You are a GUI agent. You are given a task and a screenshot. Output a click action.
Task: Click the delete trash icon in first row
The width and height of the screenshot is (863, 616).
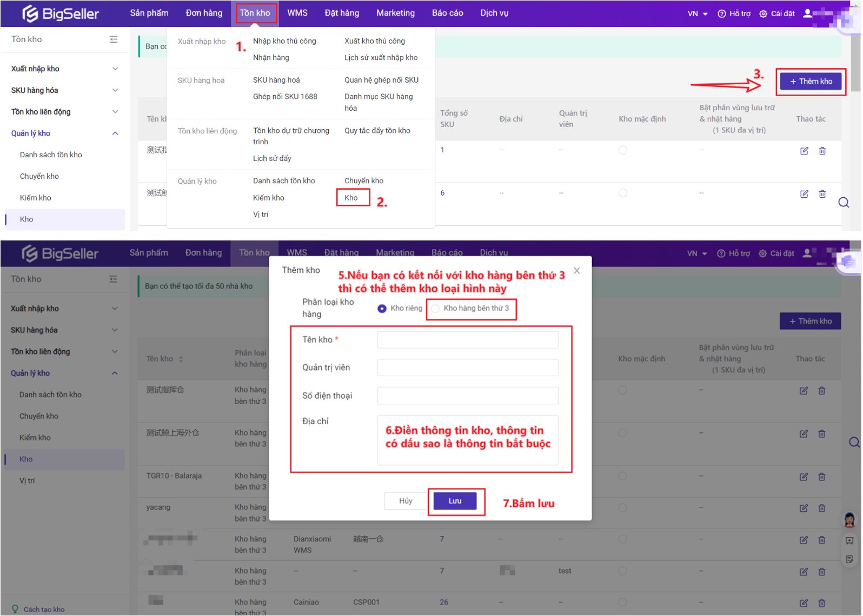coord(822,151)
